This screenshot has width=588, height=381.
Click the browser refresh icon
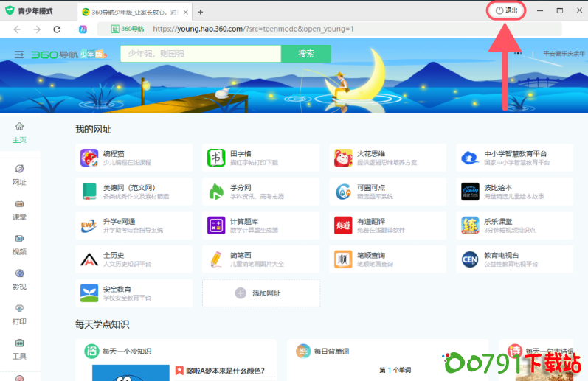coord(57,29)
